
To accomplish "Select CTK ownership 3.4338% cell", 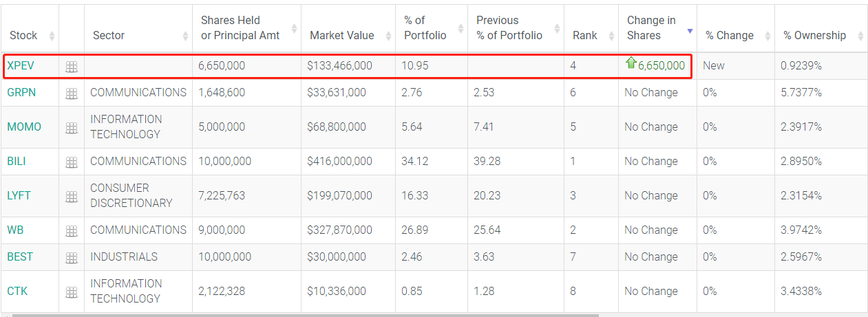I will [x=801, y=291].
